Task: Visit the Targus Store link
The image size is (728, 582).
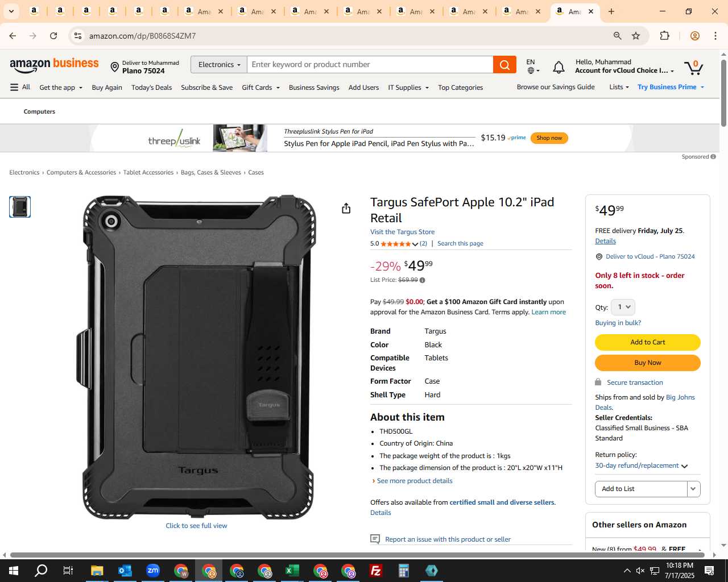Action: point(402,232)
